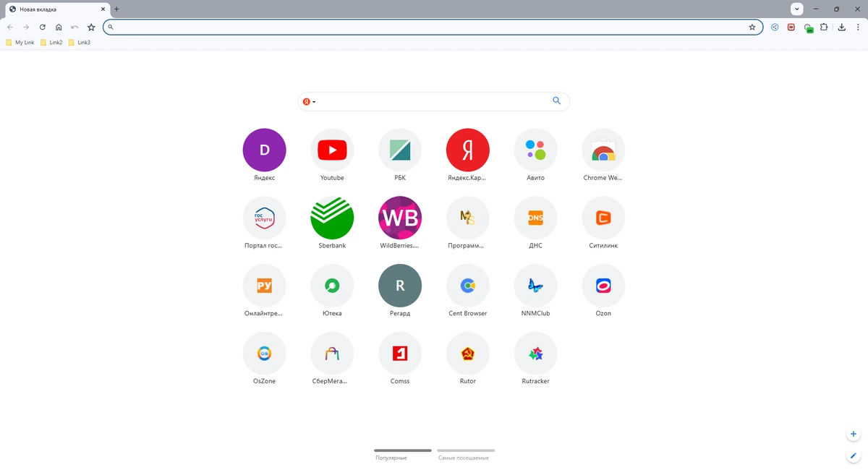
Task: Open the Sberbank green tile
Action: (x=332, y=218)
